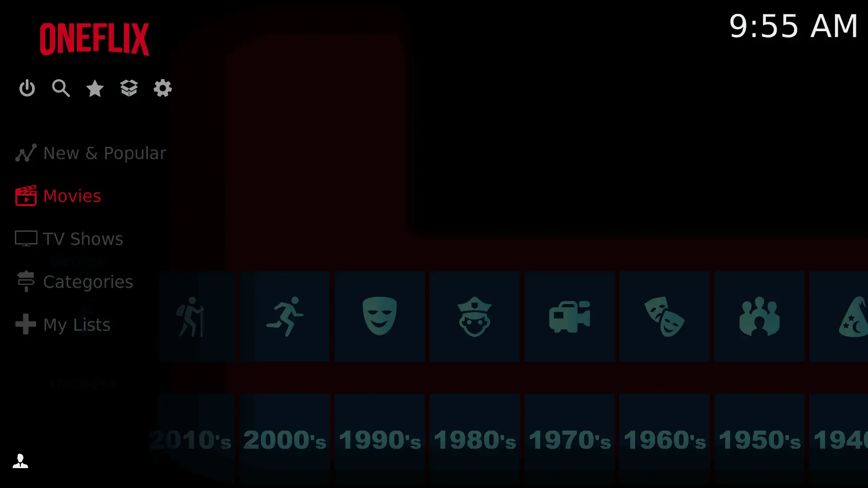Click the 1990's decade button
The height and width of the screenshot is (488, 868).
coord(380,440)
